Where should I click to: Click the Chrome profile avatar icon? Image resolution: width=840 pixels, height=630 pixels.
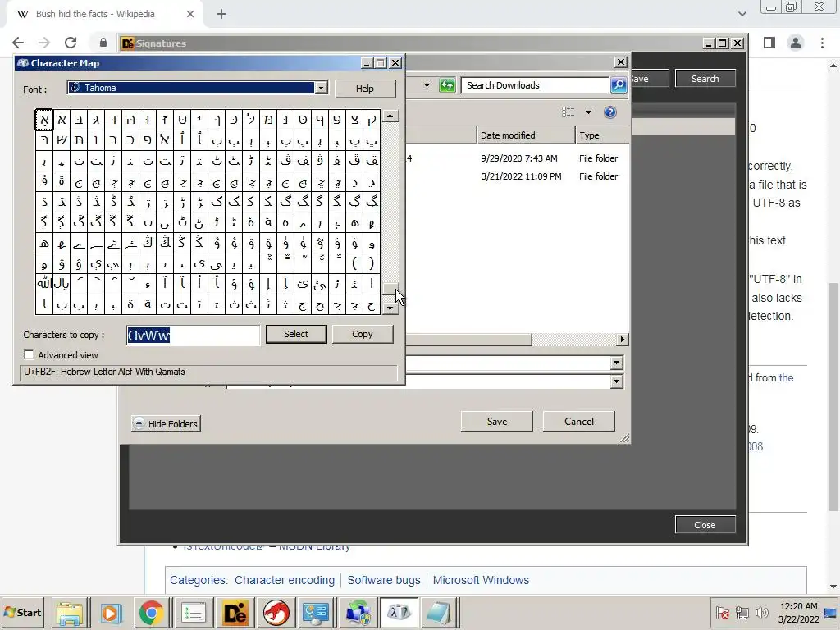(x=796, y=43)
